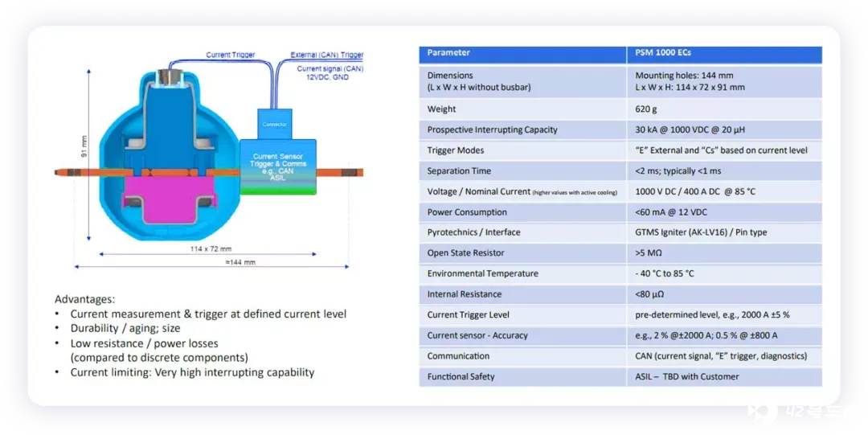Click '<2 ms; typically <1 ms' value
This screenshot has width=868, height=435.
(x=678, y=170)
